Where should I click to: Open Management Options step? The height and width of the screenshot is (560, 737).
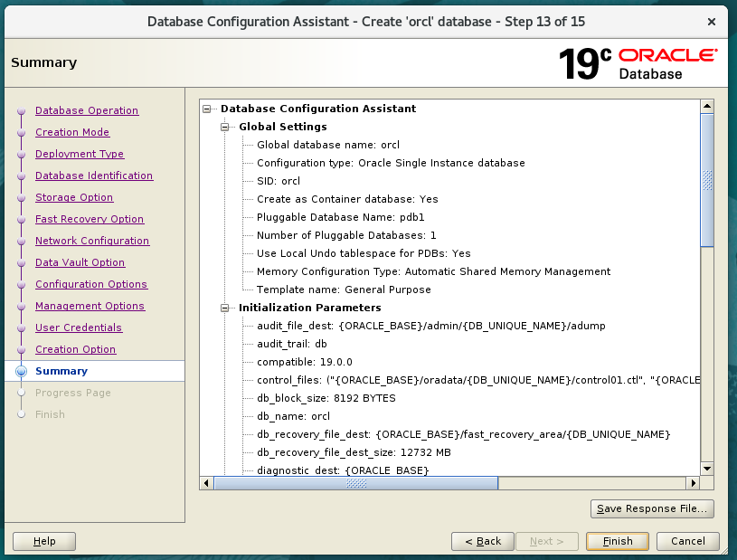click(90, 306)
